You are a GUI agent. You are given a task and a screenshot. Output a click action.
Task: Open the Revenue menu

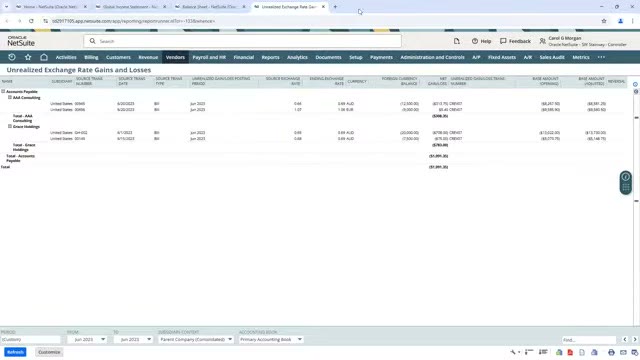148,58
